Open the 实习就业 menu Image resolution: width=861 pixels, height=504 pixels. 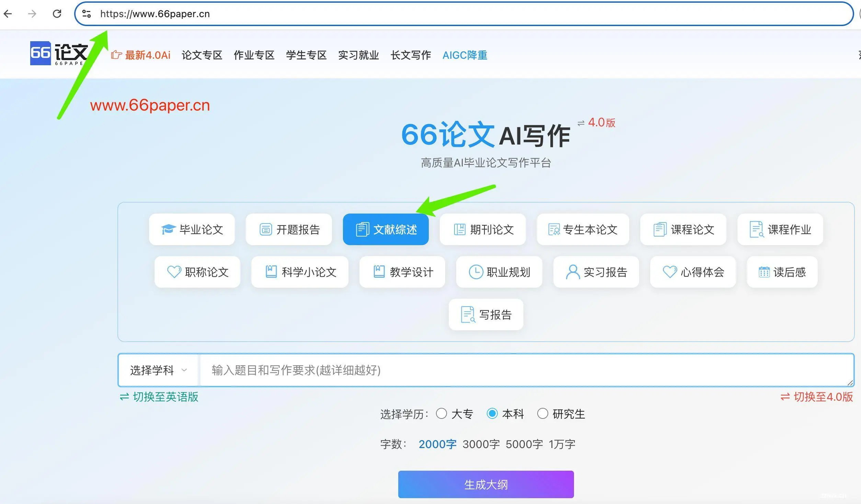tap(358, 55)
